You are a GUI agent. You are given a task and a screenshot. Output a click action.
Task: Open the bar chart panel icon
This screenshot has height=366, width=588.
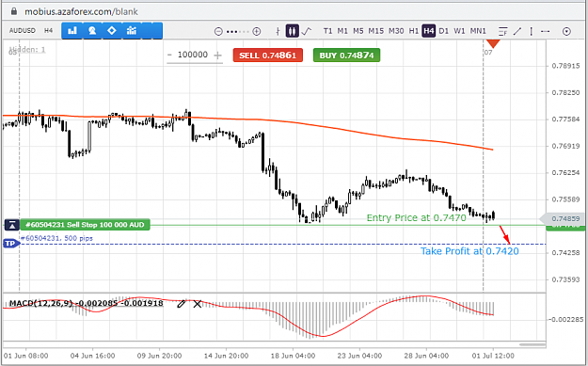click(72, 30)
